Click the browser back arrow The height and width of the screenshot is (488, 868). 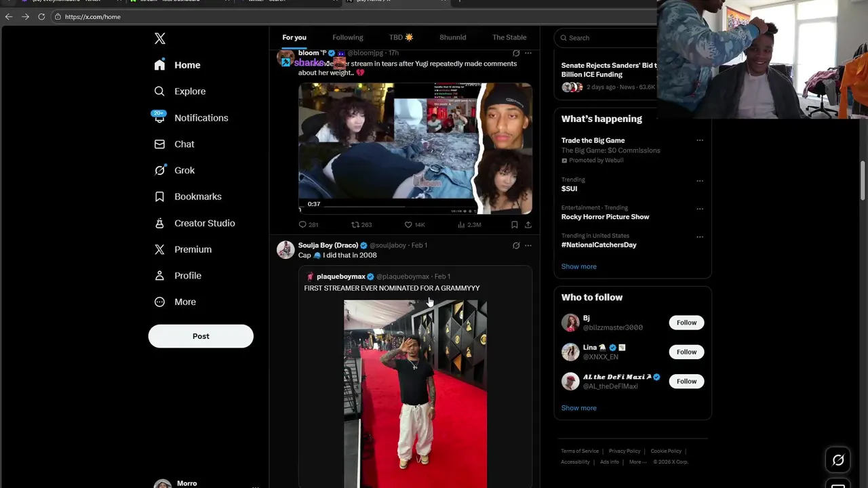9,16
